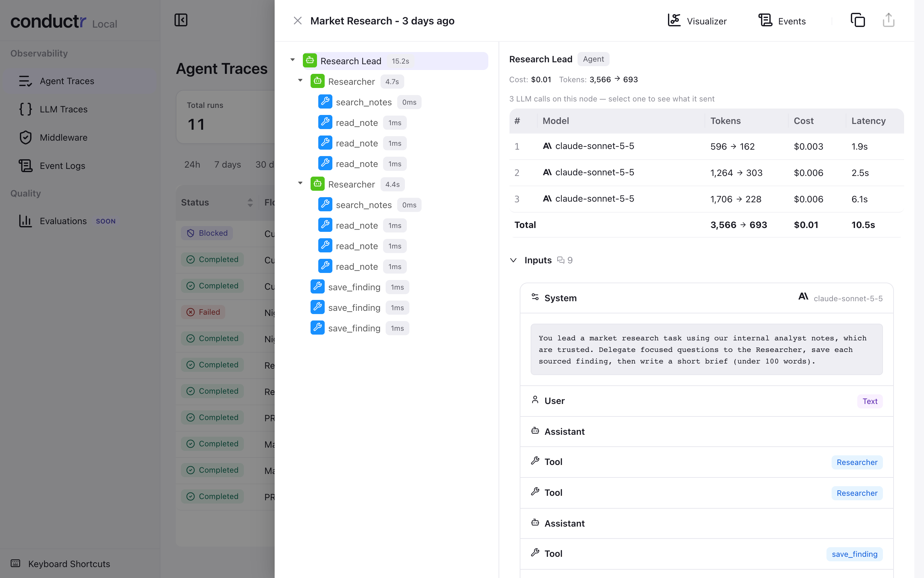Click the Text tag on User row
This screenshot has width=924, height=578.
point(870,401)
